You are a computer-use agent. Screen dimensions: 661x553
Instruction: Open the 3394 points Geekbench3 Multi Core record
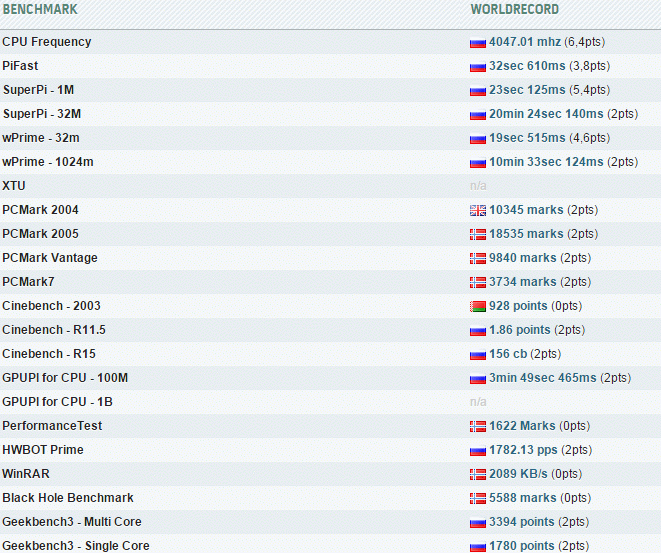(521, 522)
